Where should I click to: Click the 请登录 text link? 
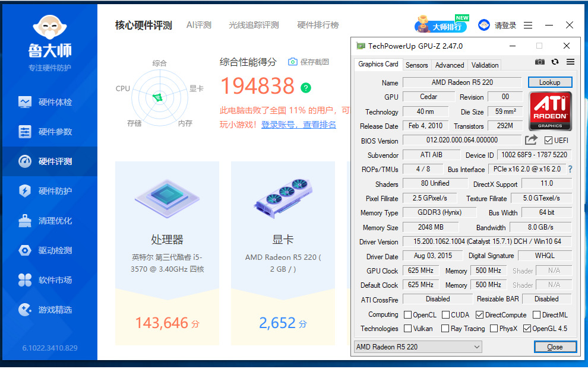point(505,25)
